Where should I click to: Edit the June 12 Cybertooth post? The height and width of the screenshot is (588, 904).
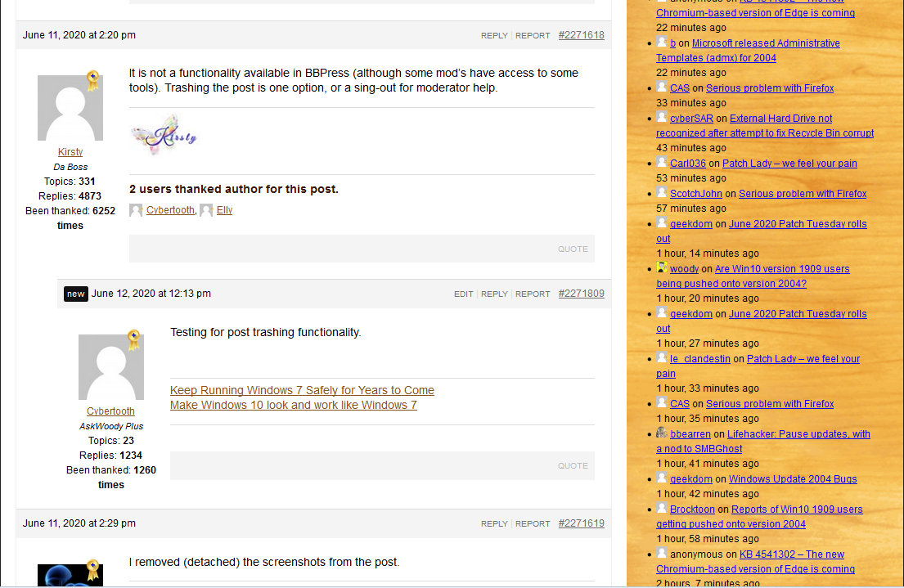463,294
